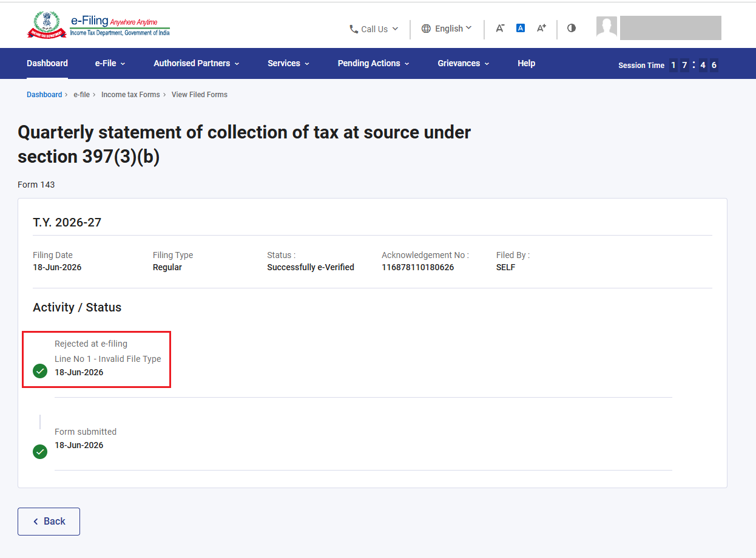756x558 pixels.
Task: Open the Authorised Partners menu
Action: click(x=197, y=63)
